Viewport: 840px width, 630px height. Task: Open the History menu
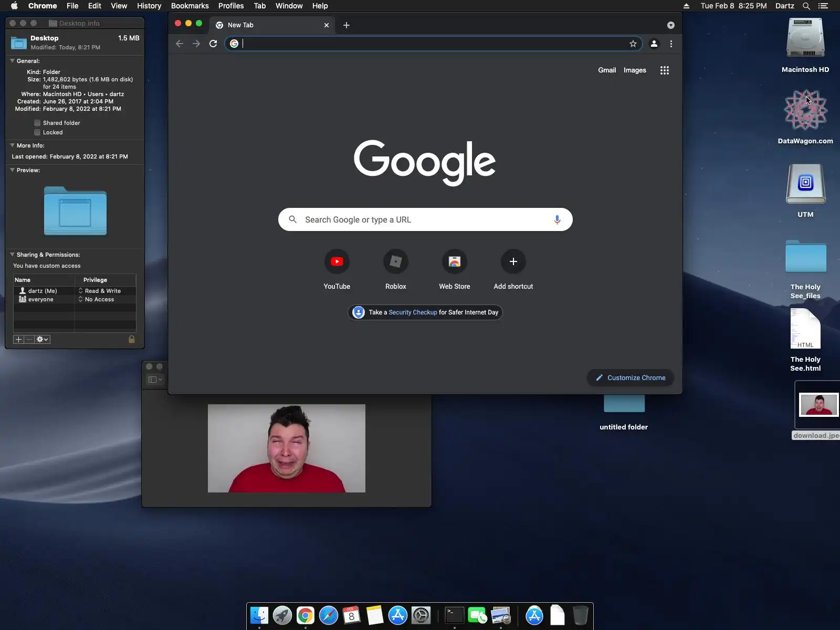click(149, 6)
